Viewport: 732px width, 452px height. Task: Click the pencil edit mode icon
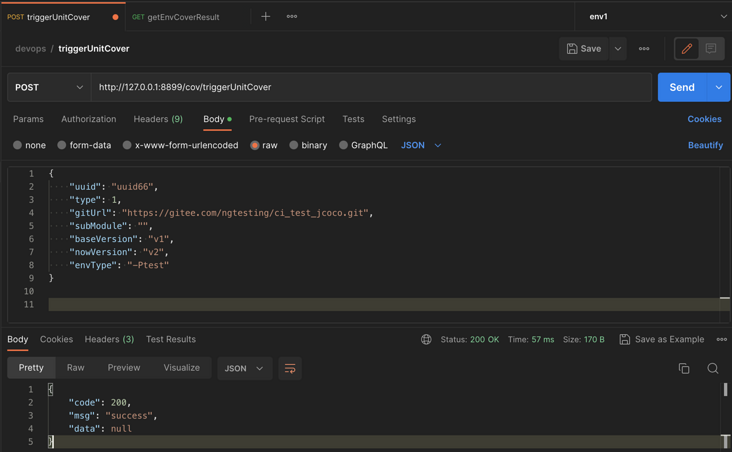click(687, 48)
